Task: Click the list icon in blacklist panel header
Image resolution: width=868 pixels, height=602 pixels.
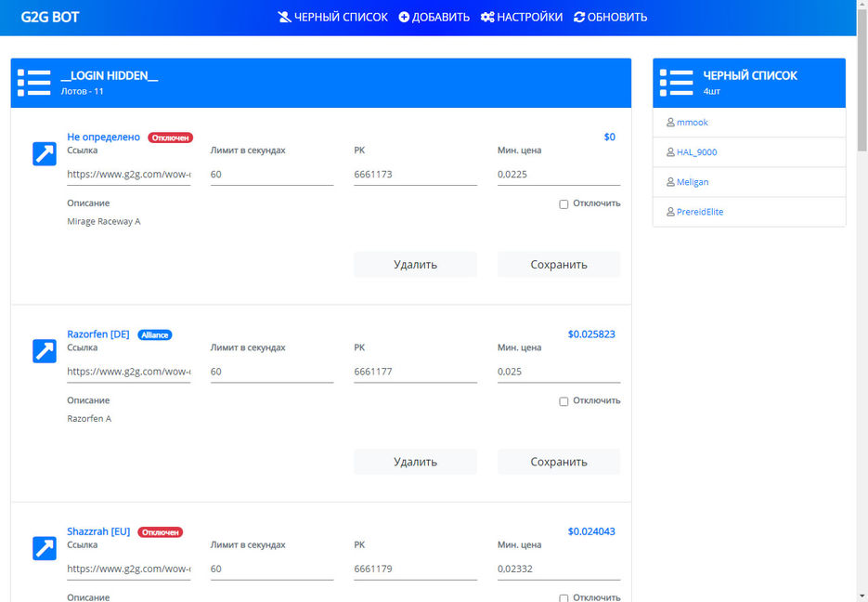Action: pyautogui.click(x=676, y=83)
